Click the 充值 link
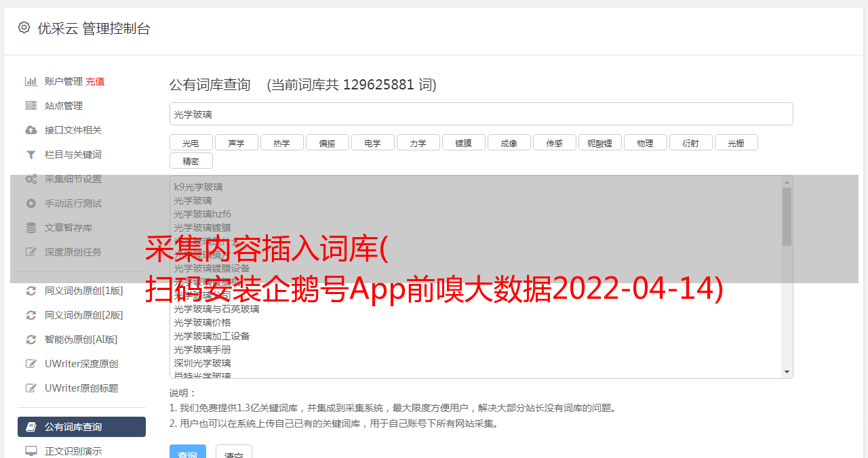This screenshot has width=868, height=458. pos(95,81)
